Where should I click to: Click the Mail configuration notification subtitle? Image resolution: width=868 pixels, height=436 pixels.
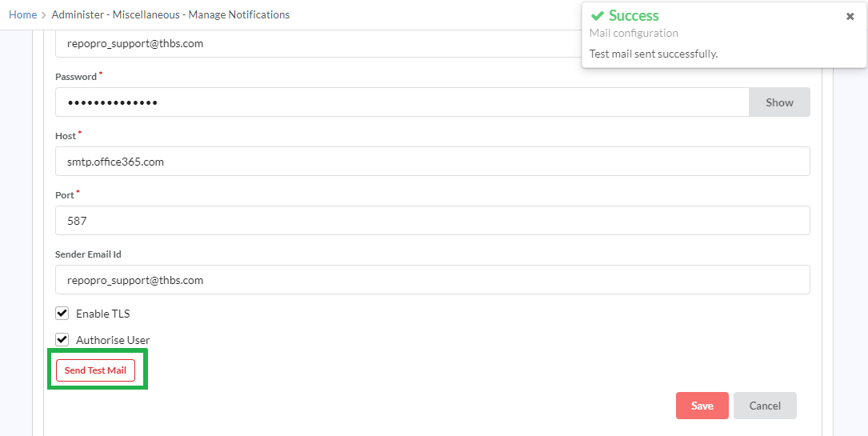[634, 34]
